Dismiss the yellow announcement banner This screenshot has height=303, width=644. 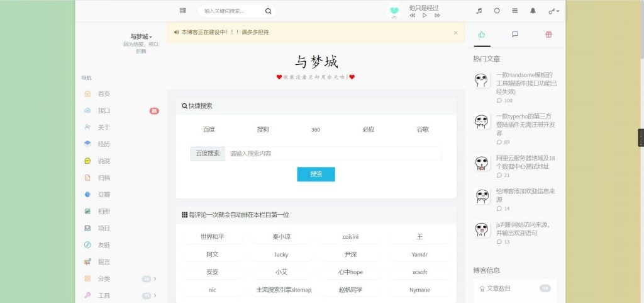point(455,32)
